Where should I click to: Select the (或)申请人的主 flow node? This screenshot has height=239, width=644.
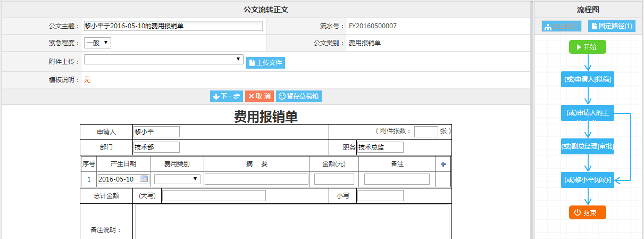tap(588, 113)
